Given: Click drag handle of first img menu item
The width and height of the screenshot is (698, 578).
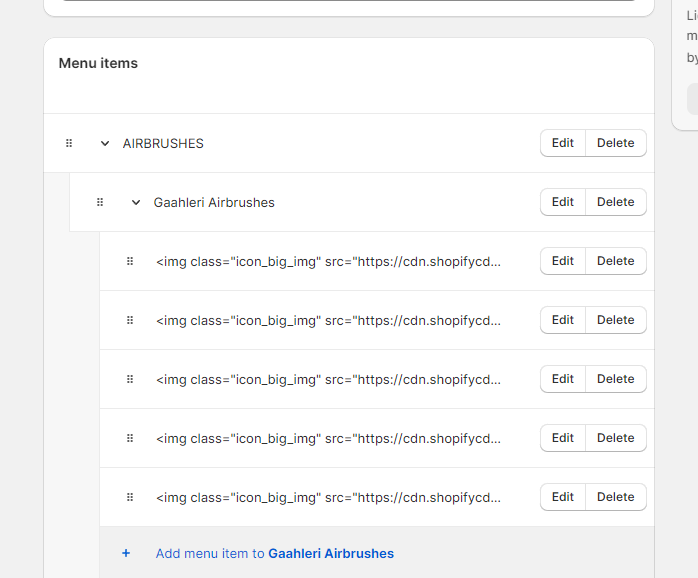Looking at the screenshot, I should tap(130, 261).
